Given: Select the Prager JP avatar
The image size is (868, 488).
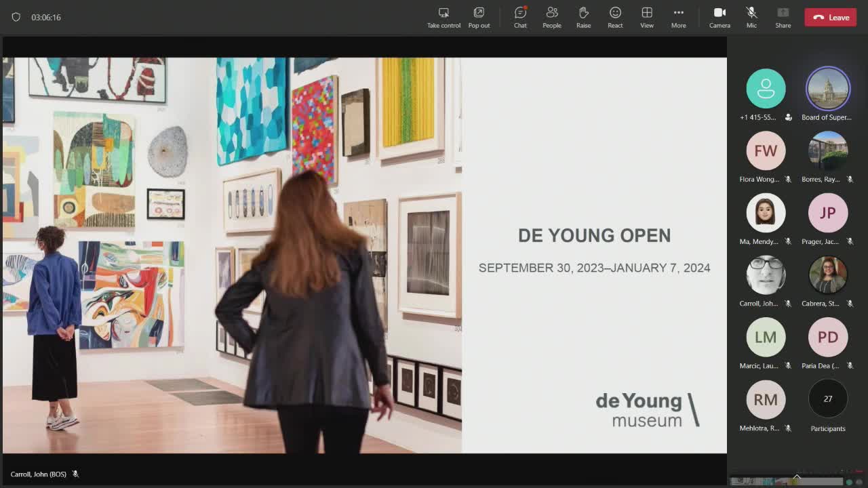Looking at the screenshot, I should click(828, 213).
